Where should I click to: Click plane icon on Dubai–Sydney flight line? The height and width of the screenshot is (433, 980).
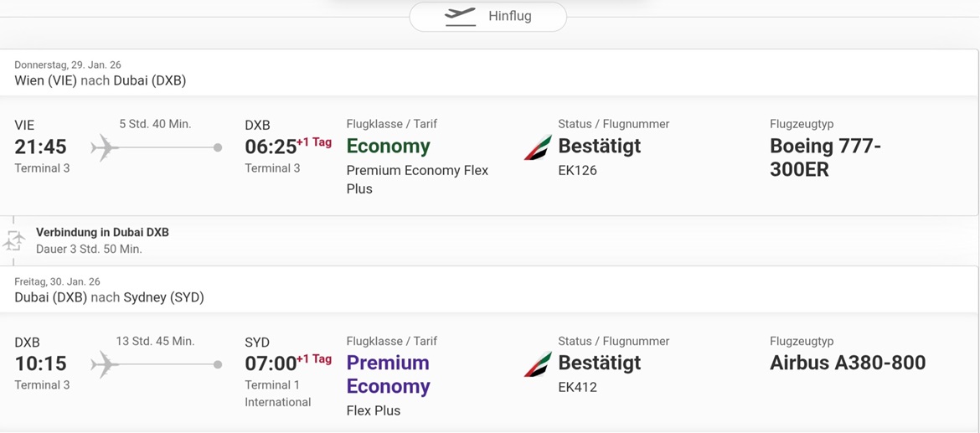104,364
